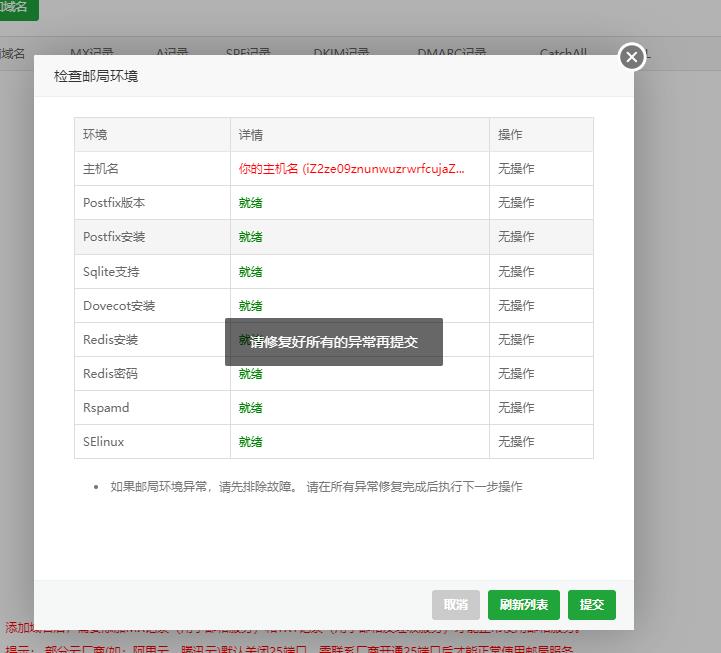Close the 检查邮局环境 dialog with X icon
This screenshot has height=653, width=721.
(631, 57)
